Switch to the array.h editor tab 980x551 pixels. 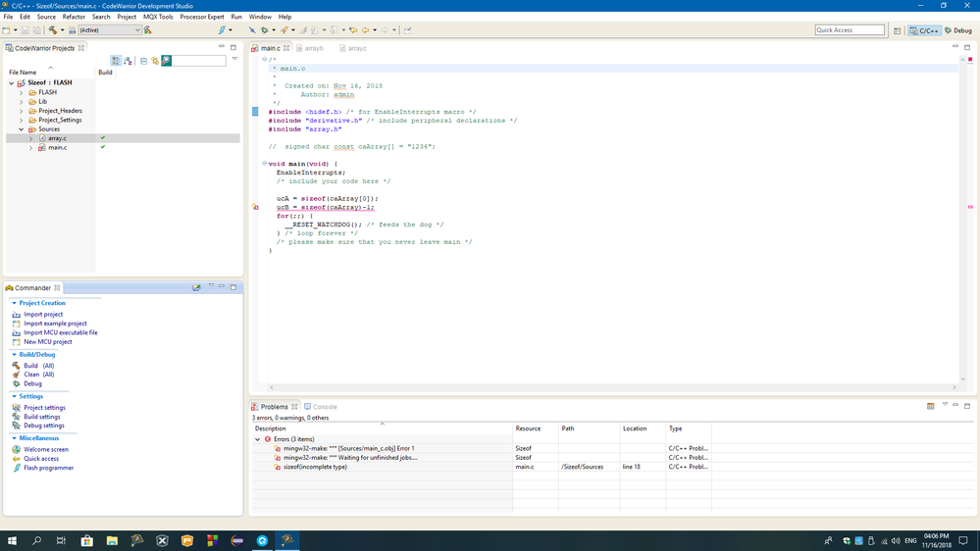310,48
